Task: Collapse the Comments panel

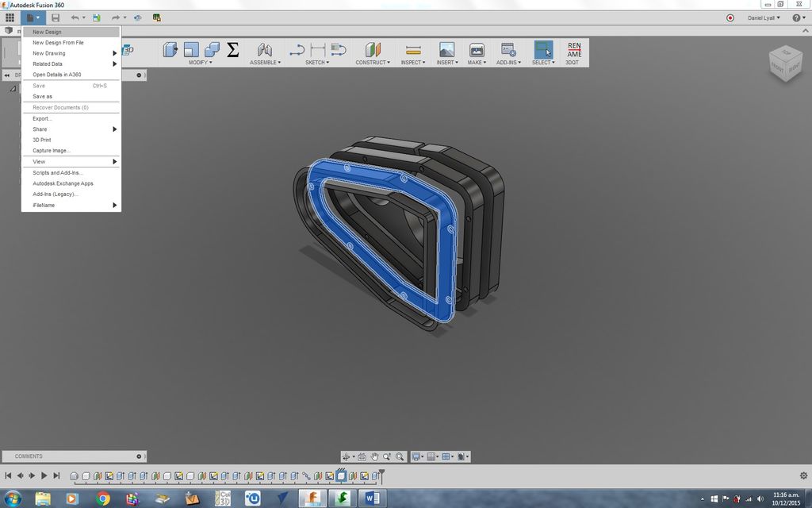Action: click(139, 456)
